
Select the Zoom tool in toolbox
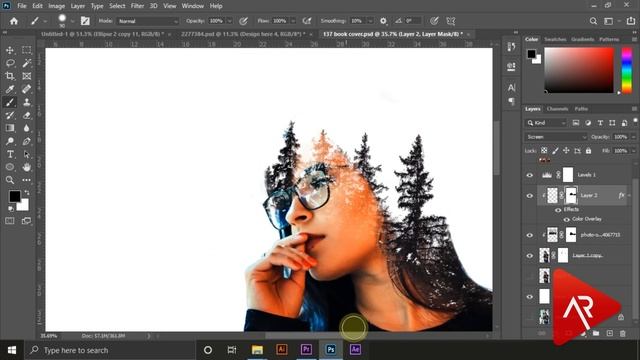(x=10, y=180)
